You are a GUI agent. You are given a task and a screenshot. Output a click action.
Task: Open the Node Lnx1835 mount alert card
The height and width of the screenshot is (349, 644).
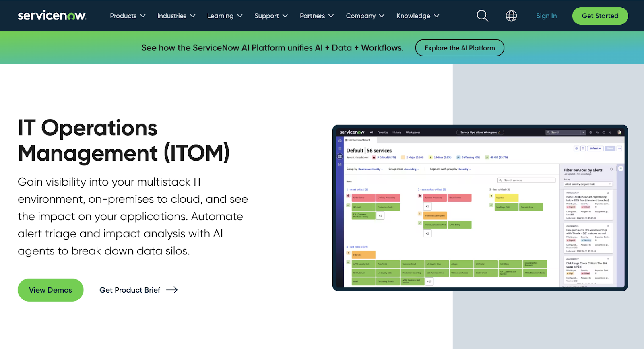tap(588, 205)
